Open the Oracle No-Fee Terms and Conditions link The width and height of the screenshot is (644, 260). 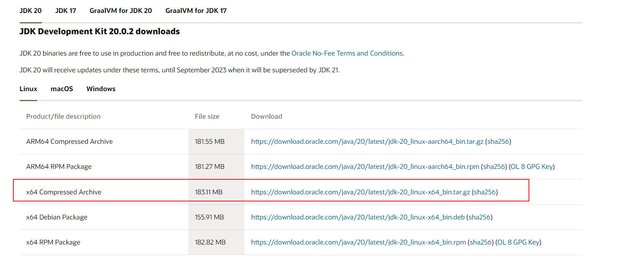tap(346, 53)
